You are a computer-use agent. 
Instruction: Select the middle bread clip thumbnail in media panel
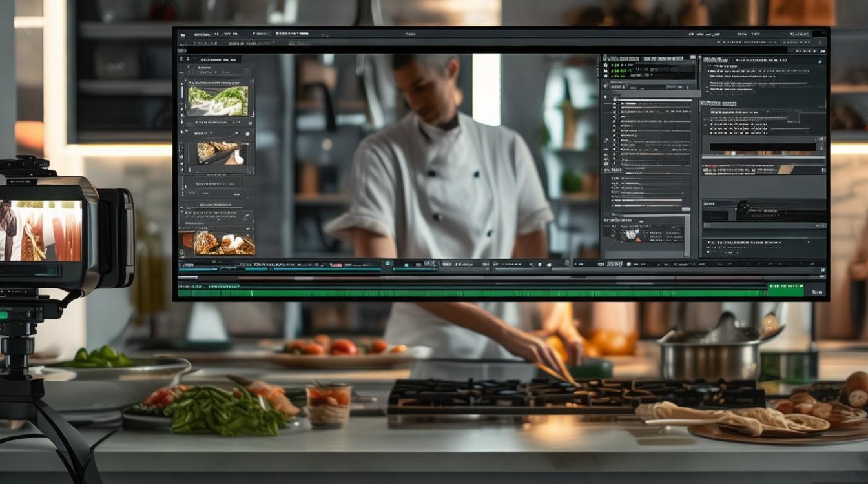pos(221,153)
